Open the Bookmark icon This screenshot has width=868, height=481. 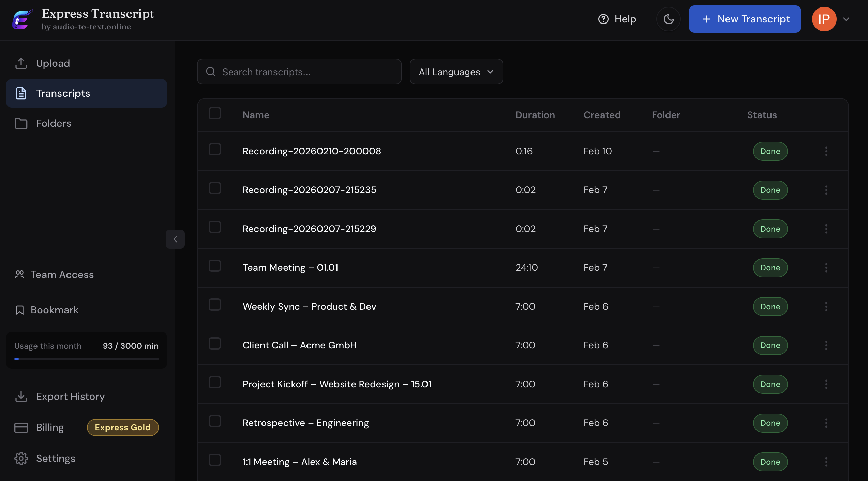coord(19,310)
